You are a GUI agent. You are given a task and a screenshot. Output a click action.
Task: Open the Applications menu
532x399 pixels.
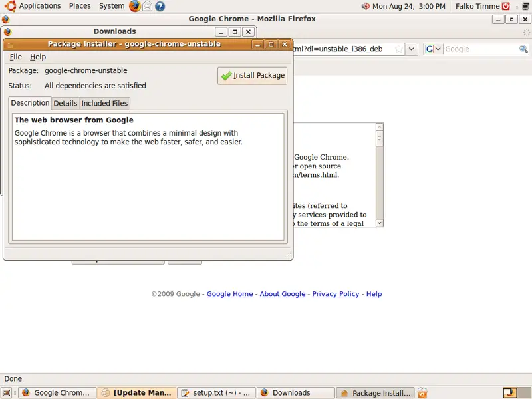[40, 6]
